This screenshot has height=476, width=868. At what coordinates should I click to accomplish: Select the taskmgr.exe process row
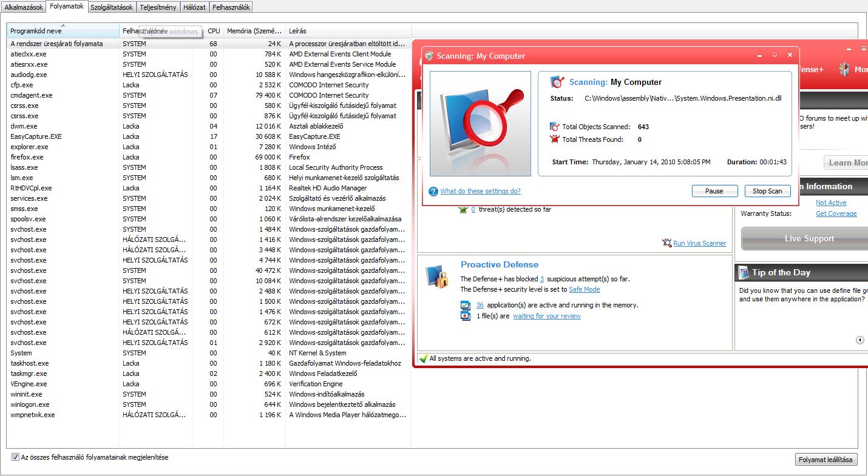(x=209, y=374)
